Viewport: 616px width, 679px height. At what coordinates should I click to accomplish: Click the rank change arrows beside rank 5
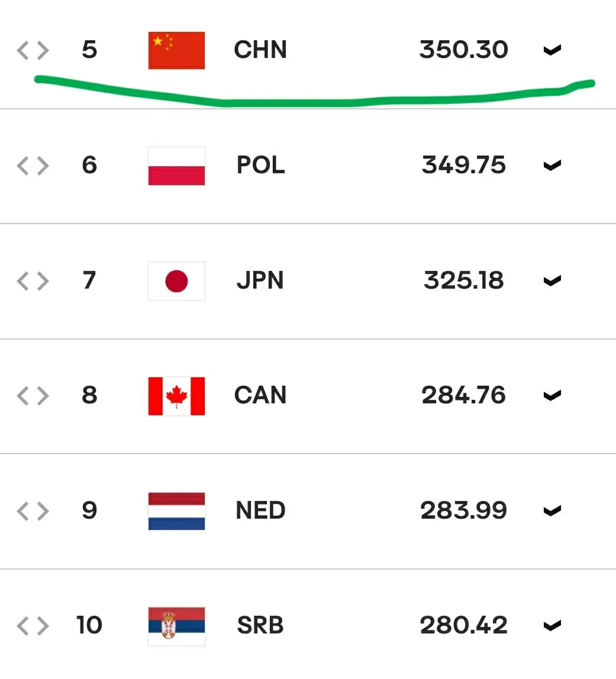pyautogui.click(x=33, y=50)
